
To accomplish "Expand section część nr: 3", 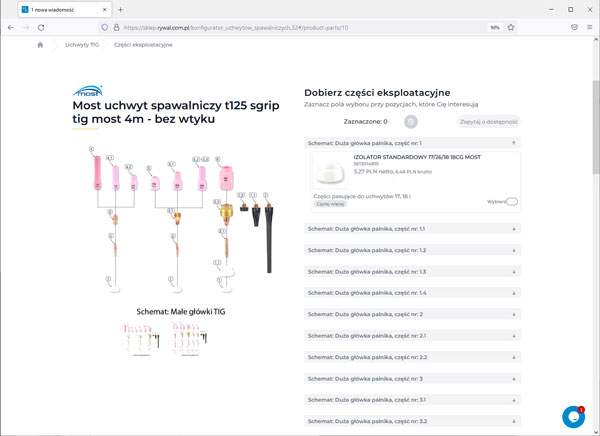I will pyautogui.click(x=412, y=379).
